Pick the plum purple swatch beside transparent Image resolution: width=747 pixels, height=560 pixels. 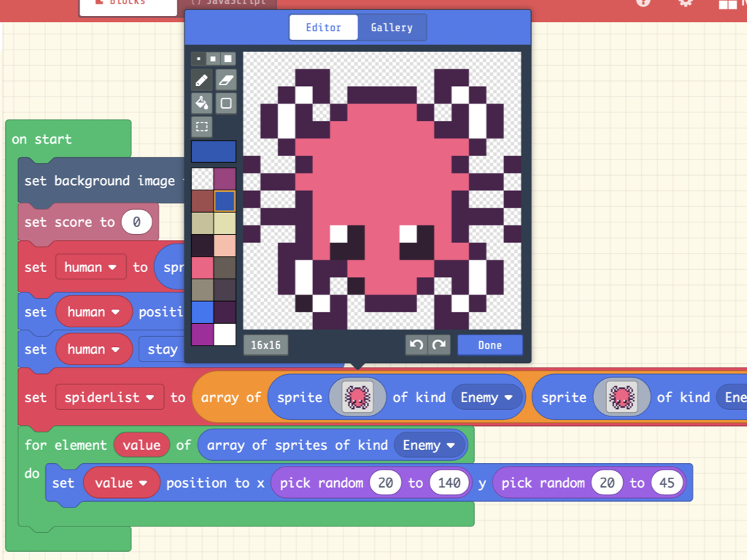[x=225, y=179]
